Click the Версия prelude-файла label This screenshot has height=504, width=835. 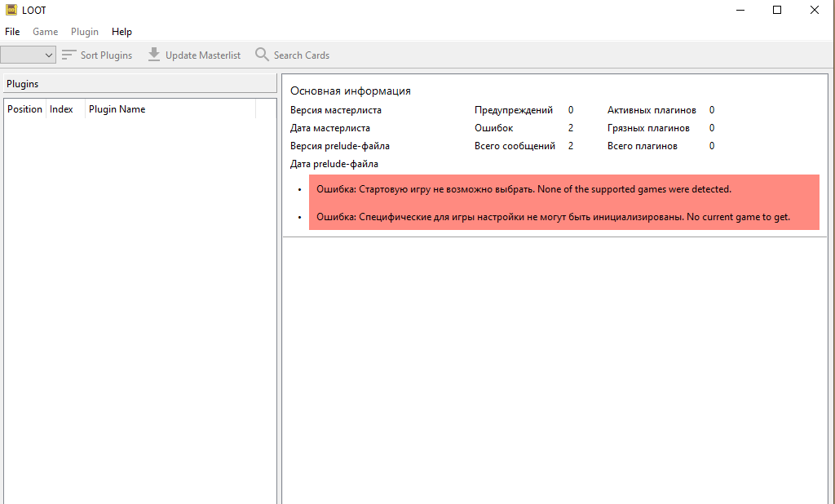click(x=340, y=146)
